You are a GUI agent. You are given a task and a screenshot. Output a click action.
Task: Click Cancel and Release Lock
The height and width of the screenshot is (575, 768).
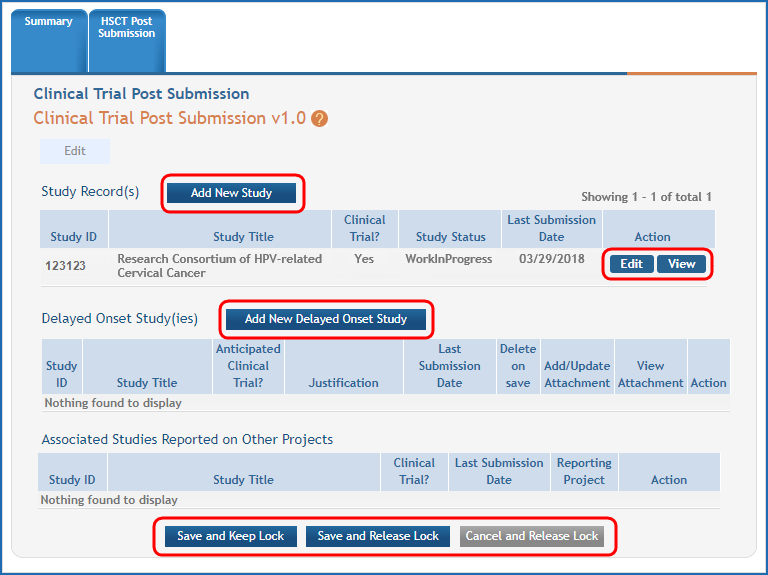[x=532, y=536]
